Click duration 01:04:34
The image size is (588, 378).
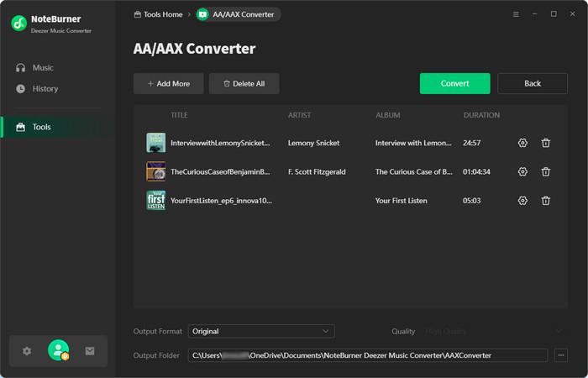[476, 171]
